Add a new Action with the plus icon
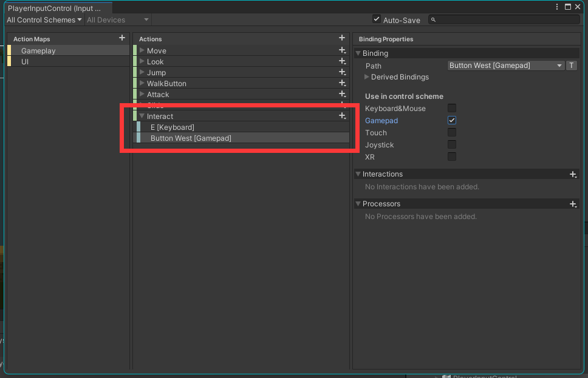 point(341,38)
